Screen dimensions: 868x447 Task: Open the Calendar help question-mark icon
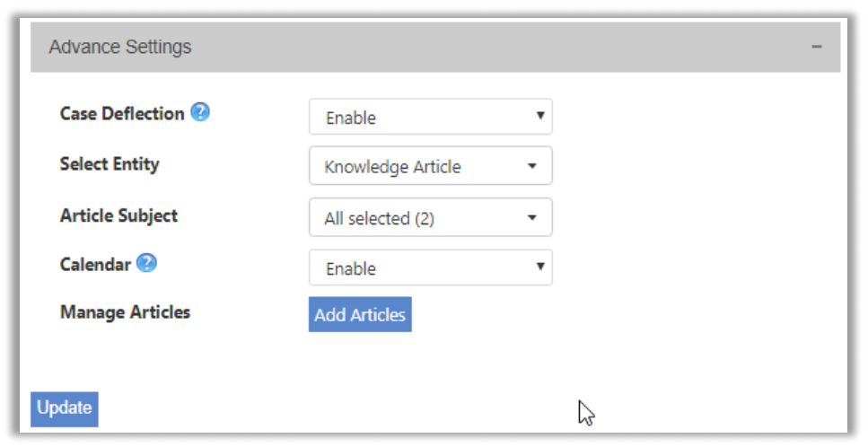[x=146, y=263]
